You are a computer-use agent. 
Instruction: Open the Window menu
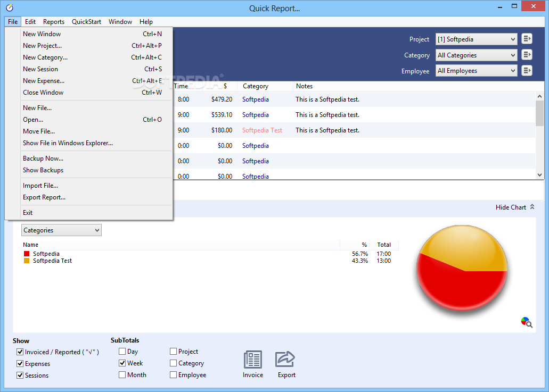click(120, 22)
